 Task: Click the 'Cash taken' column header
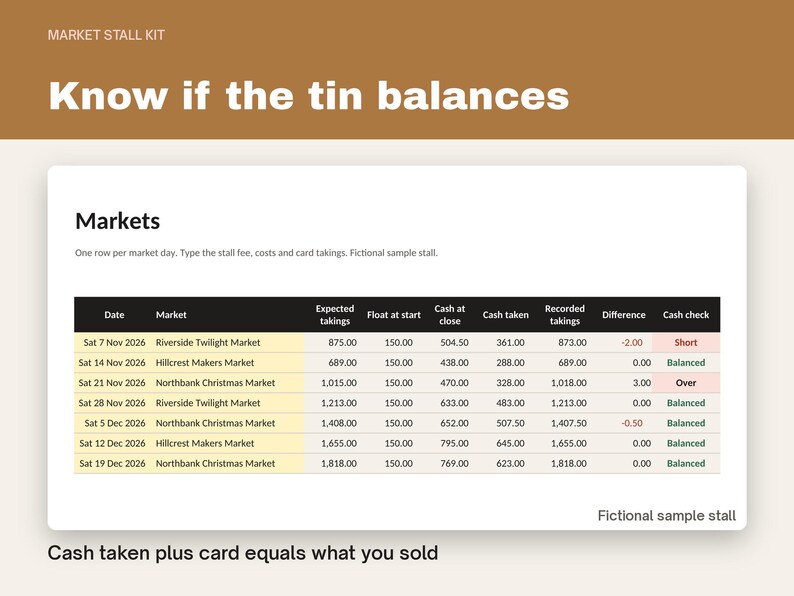click(x=505, y=315)
